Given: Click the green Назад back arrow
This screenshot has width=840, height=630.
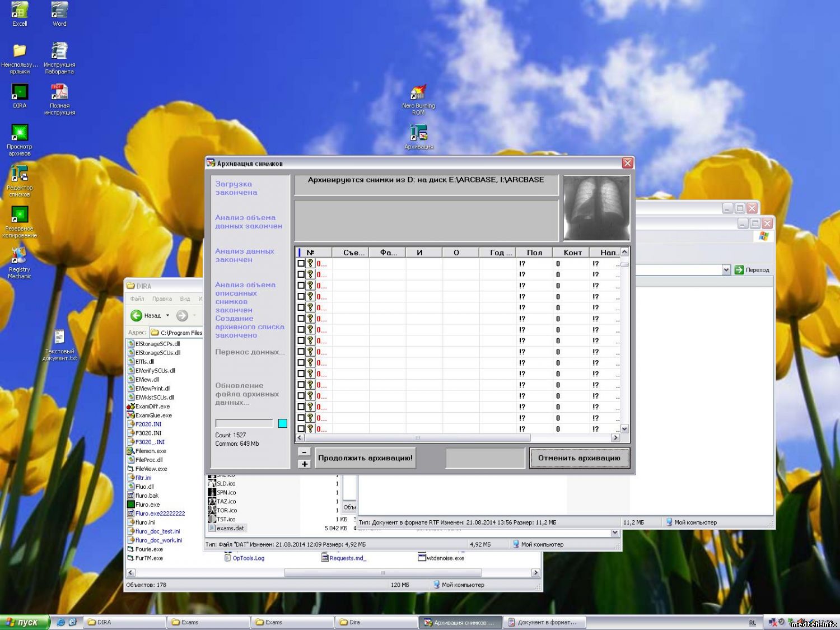Looking at the screenshot, I should pyautogui.click(x=136, y=316).
